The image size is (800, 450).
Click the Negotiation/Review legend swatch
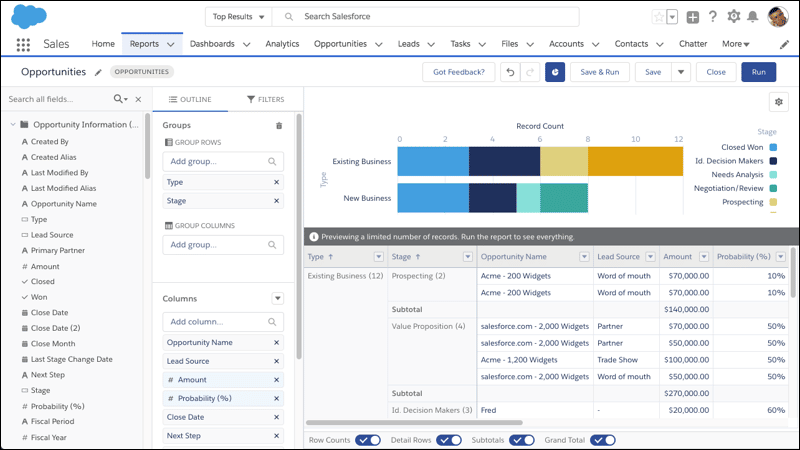pyautogui.click(x=773, y=189)
